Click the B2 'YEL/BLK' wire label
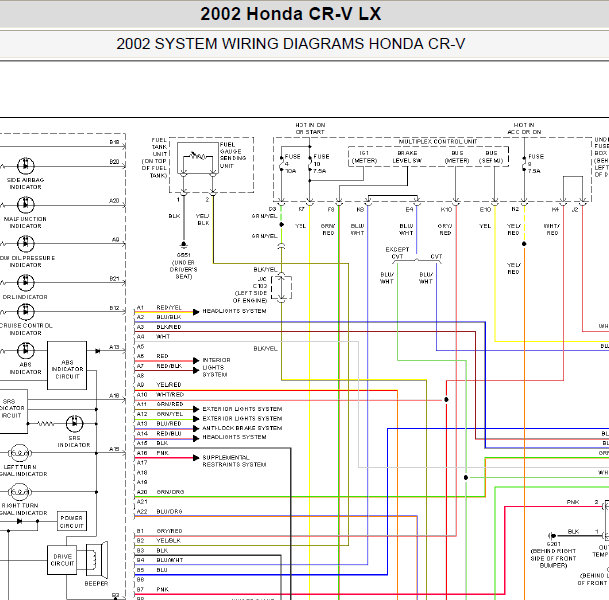The image size is (609, 600). coord(169,541)
